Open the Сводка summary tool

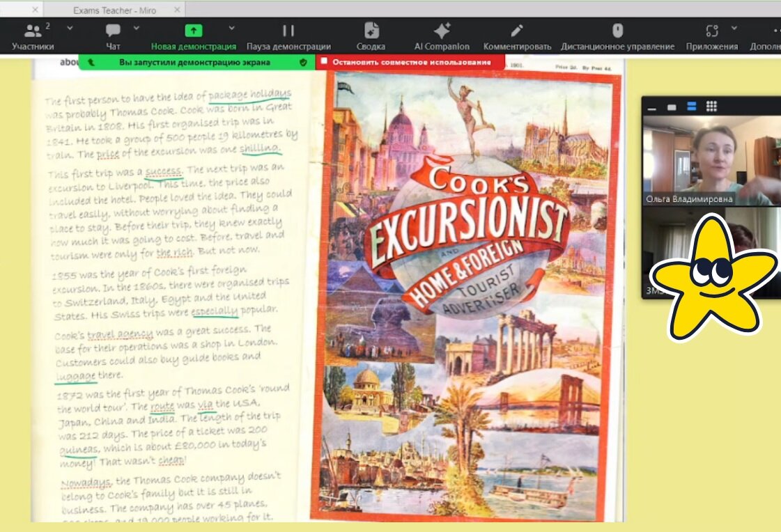(371, 37)
